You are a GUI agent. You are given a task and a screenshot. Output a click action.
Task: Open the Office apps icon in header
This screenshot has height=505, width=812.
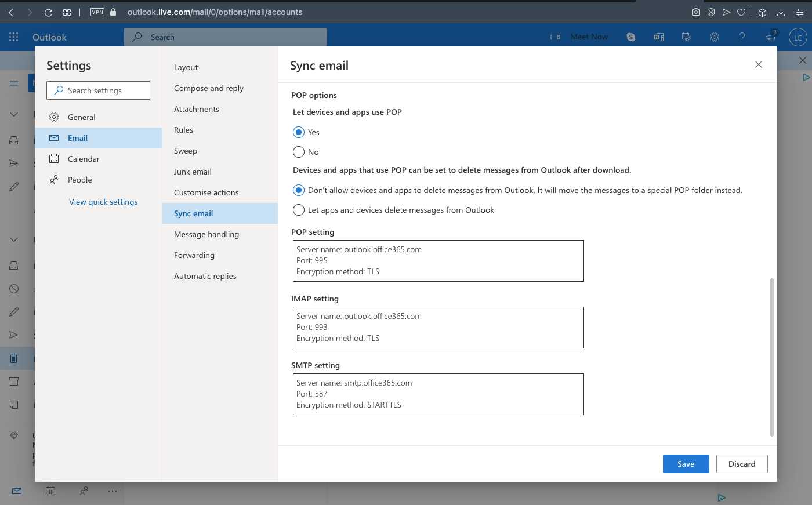point(659,37)
